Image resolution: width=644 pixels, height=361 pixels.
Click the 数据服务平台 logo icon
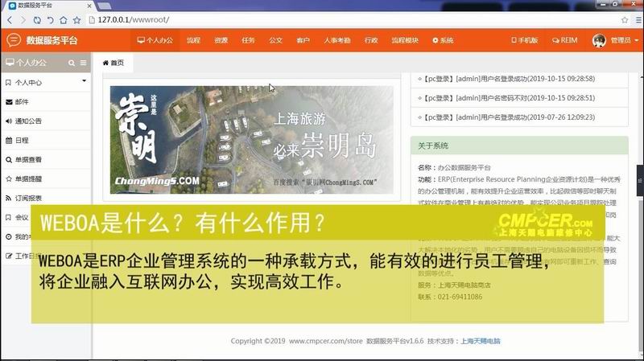[14, 40]
